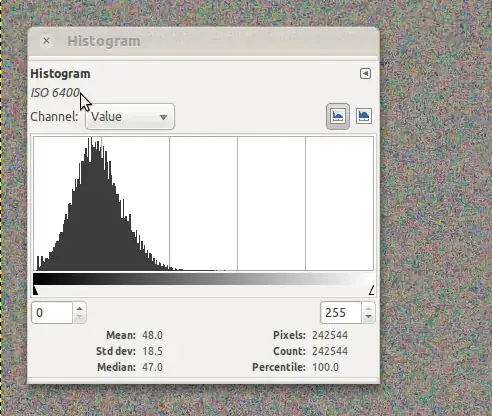Increase the upper range value of 255

[368, 308]
